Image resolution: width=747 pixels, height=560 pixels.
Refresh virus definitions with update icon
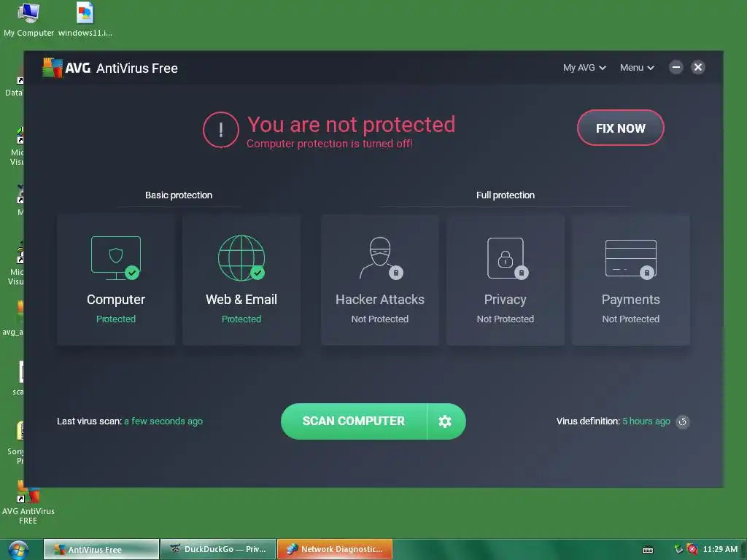click(x=683, y=421)
